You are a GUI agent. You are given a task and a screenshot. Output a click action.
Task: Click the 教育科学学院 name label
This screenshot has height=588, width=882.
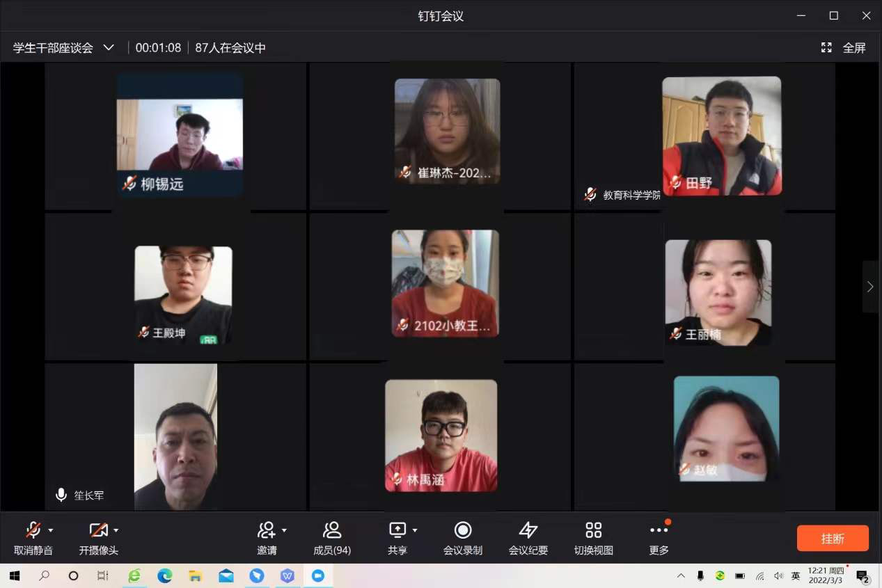(x=631, y=195)
